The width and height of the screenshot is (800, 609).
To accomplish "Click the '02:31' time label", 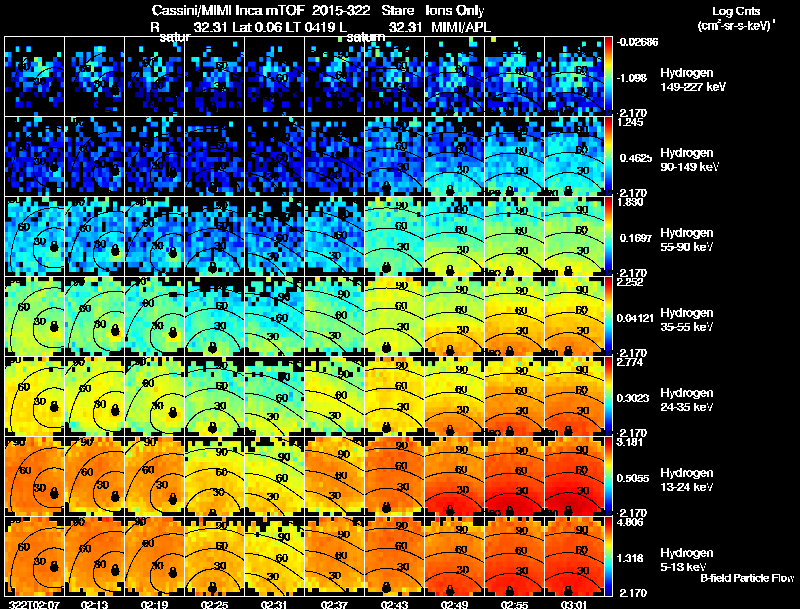I will point(274,604).
